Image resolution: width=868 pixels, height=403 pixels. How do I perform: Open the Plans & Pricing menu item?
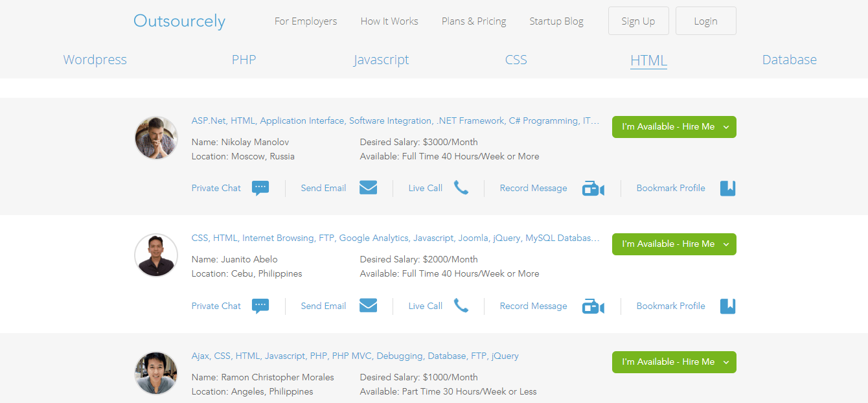pos(474,21)
